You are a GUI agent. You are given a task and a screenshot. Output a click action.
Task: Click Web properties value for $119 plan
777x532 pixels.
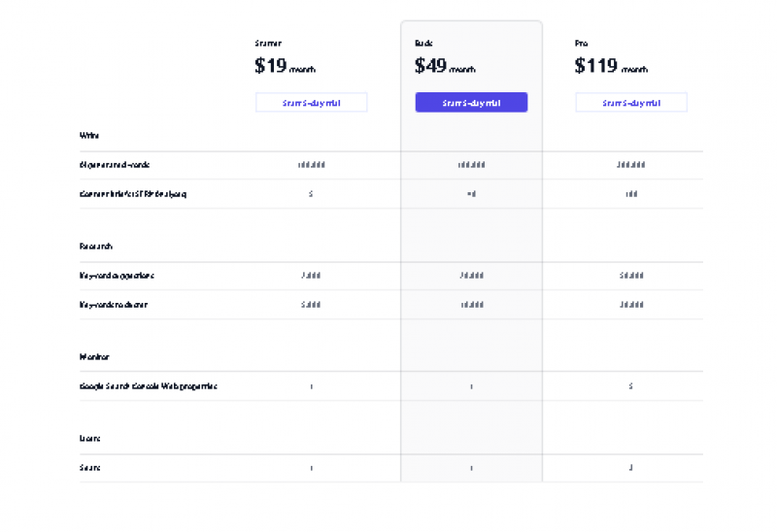click(x=630, y=385)
